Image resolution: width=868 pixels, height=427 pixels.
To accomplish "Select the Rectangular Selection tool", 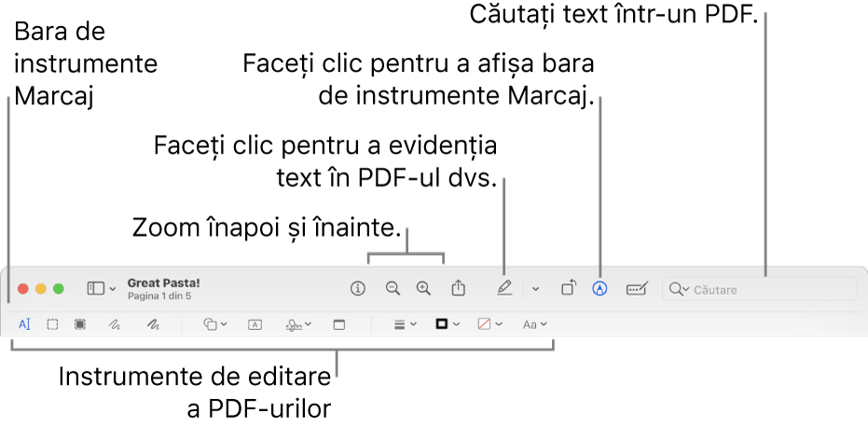I will coord(52,324).
